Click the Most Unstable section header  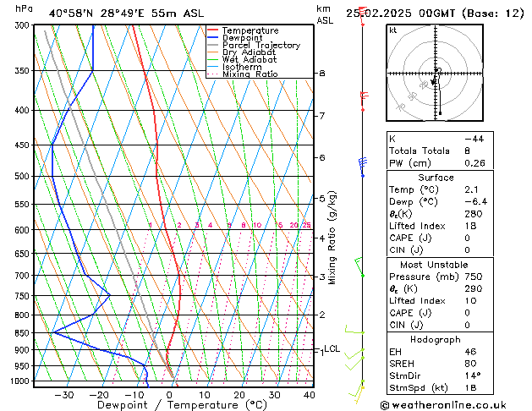(x=436, y=265)
